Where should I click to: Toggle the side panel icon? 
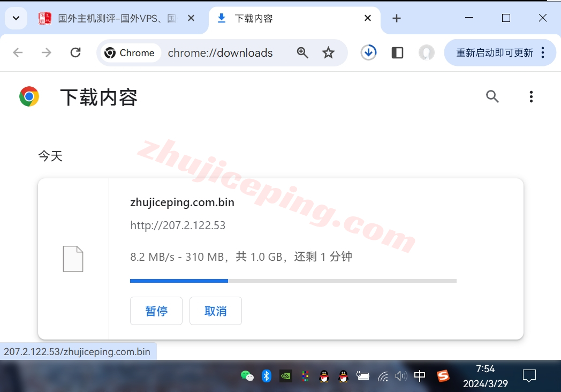coord(397,52)
